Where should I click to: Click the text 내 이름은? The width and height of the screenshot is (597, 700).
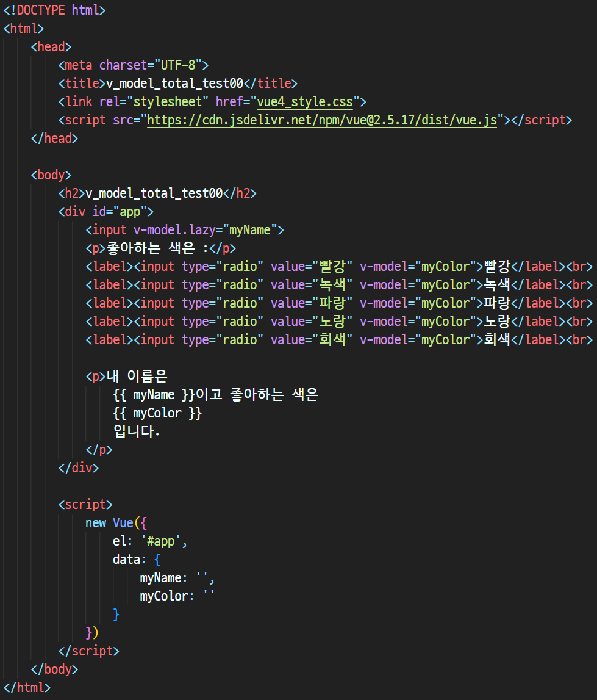tap(137, 377)
